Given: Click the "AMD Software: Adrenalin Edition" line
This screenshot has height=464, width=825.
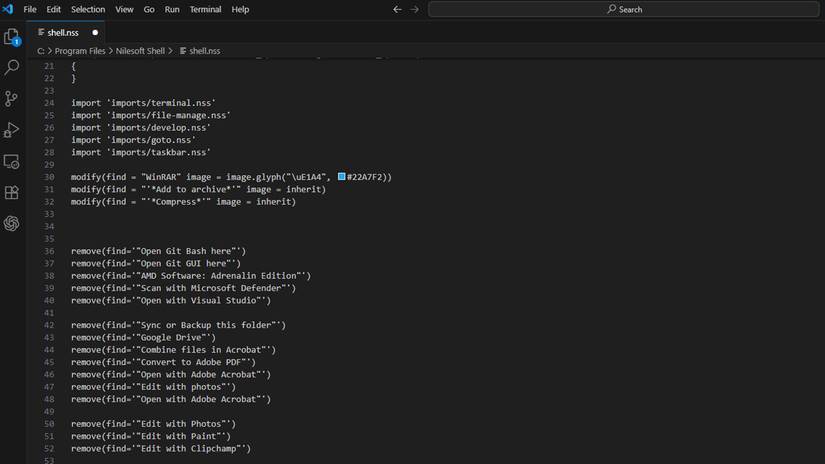Looking at the screenshot, I should click(191, 276).
